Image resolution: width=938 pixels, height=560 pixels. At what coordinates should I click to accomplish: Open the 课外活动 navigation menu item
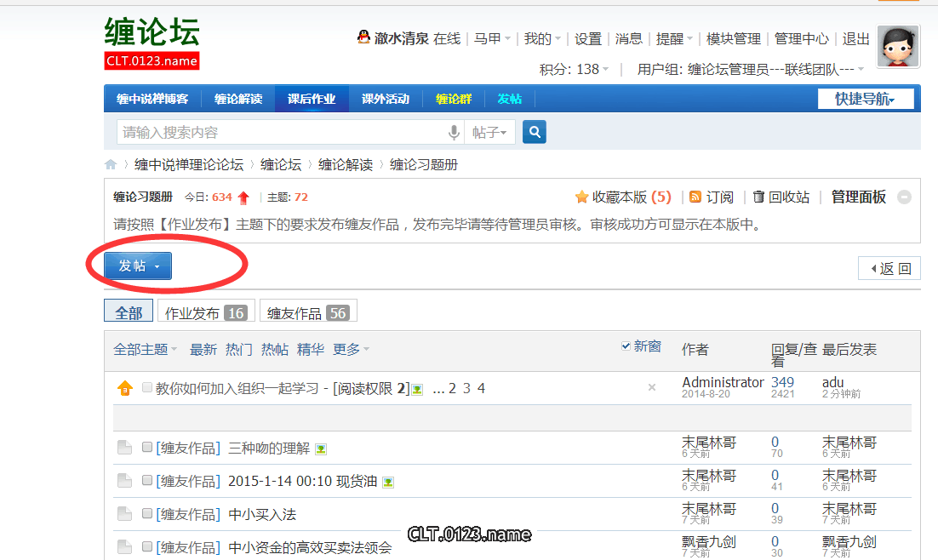[x=385, y=99]
